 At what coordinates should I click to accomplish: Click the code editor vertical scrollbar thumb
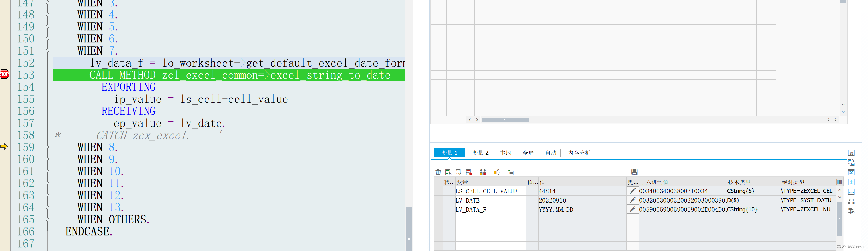pyautogui.click(x=409, y=229)
